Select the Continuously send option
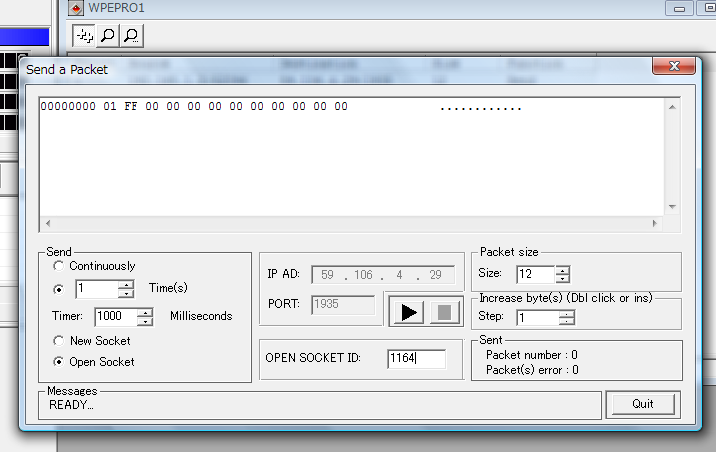Screen dimensions: 716x452 point(59,266)
